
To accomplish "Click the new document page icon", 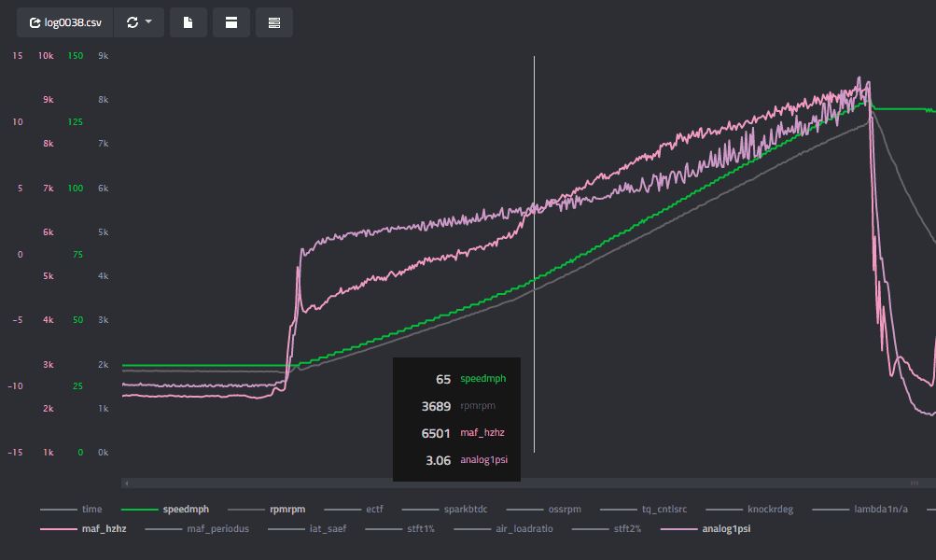I will [188, 22].
